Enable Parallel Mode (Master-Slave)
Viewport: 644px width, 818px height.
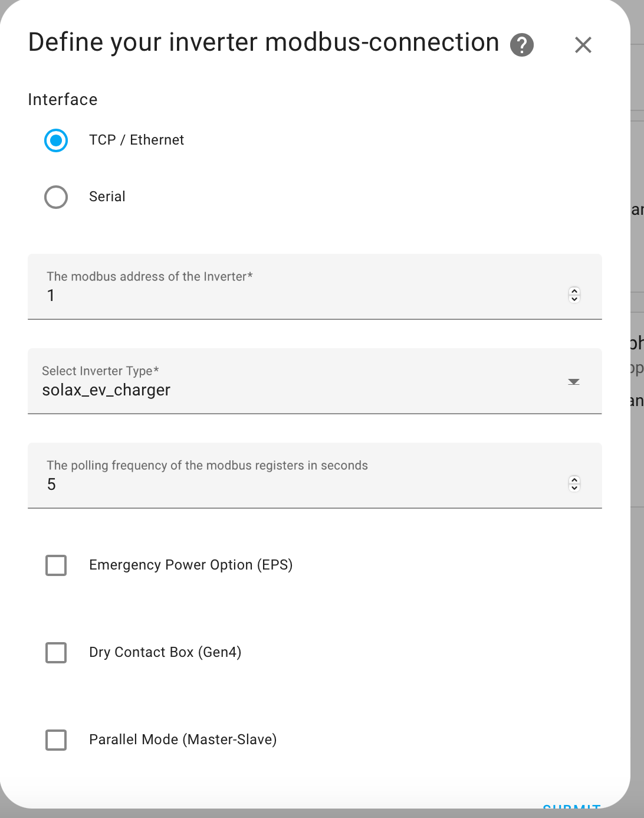click(x=56, y=740)
